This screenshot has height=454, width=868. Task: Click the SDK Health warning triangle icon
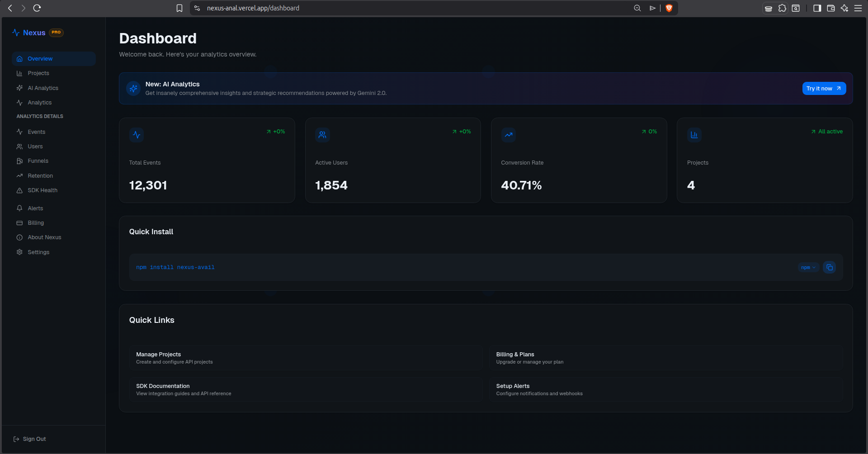click(x=19, y=190)
